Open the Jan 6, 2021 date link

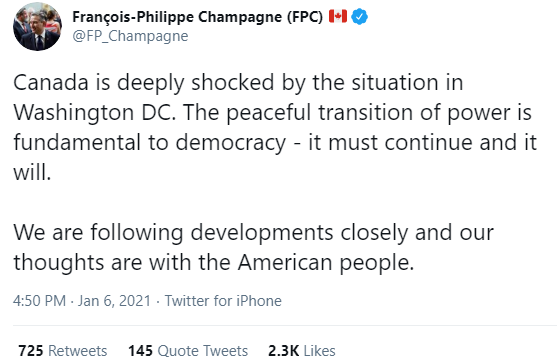coord(114,301)
